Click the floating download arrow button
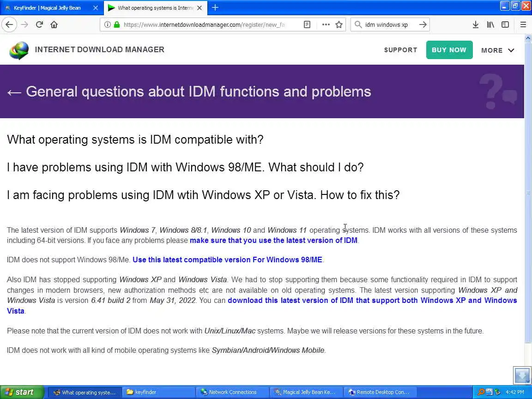The image size is (532, 399). tap(522, 375)
